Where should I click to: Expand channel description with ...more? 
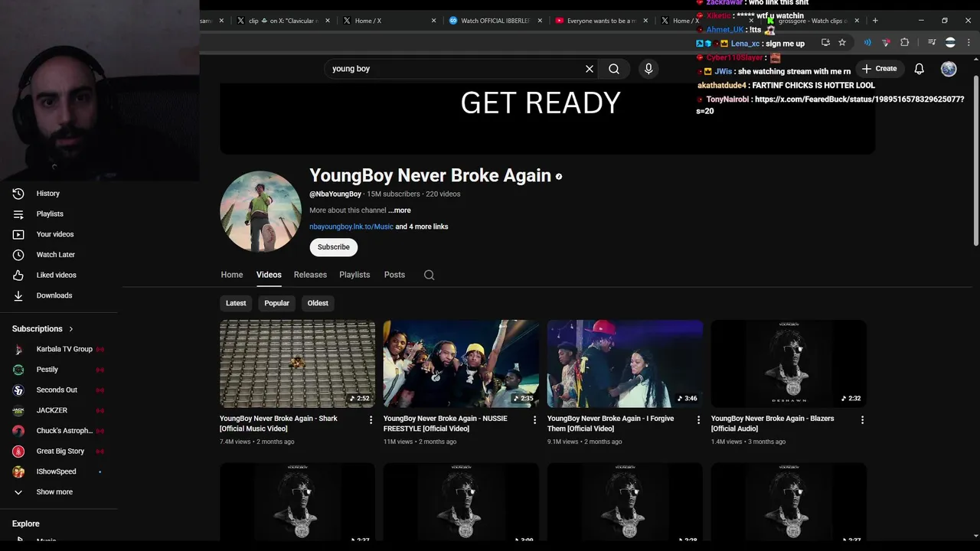(400, 210)
